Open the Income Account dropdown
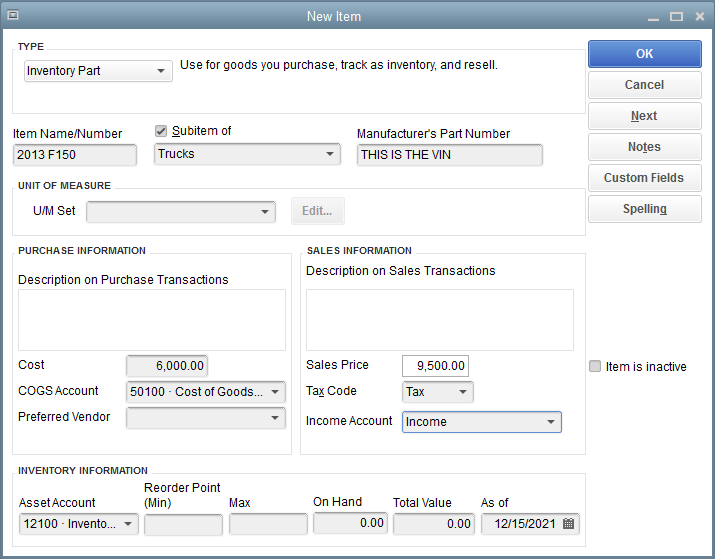The image size is (715, 559). [x=551, y=422]
